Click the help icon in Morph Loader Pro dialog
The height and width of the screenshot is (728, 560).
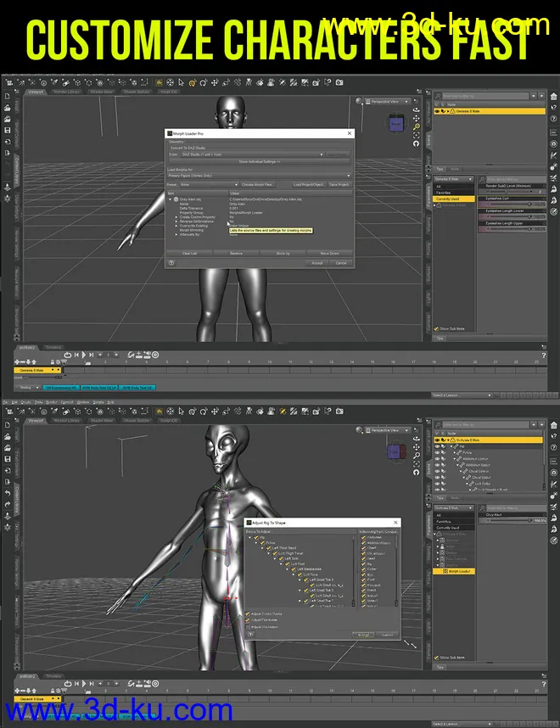(x=171, y=263)
